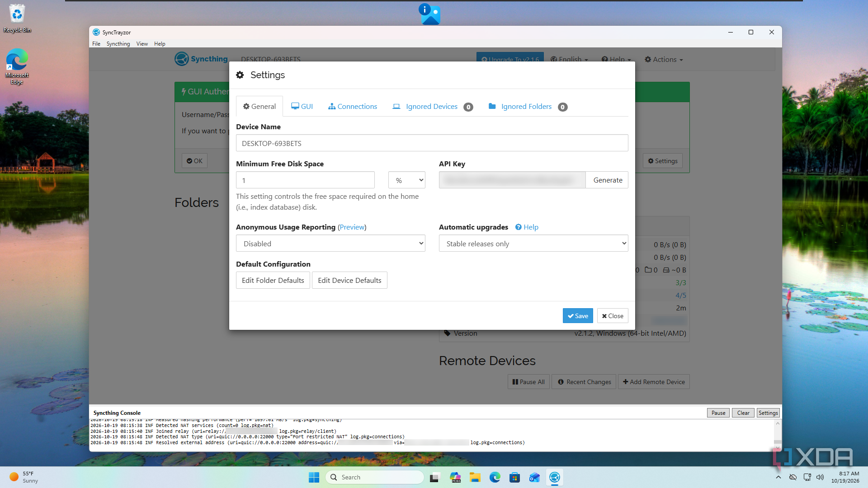Viewport: 868px width, 488px height.
Task: Click Edit Folder Defaults
Action: coord(273,280)
